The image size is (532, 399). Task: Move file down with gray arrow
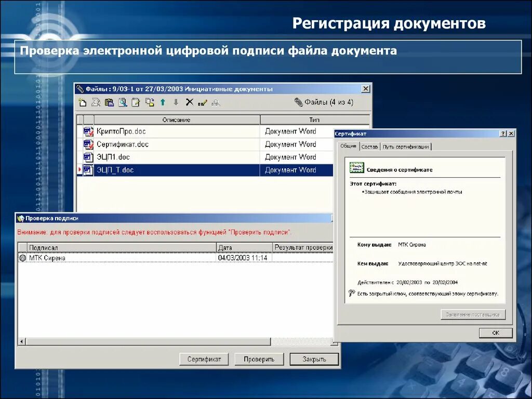point(176,102)
